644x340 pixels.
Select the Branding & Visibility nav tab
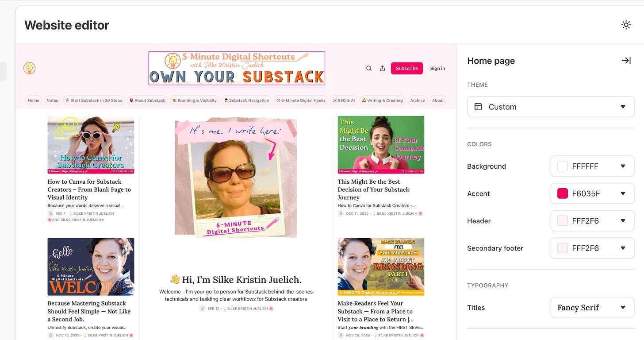195,100
